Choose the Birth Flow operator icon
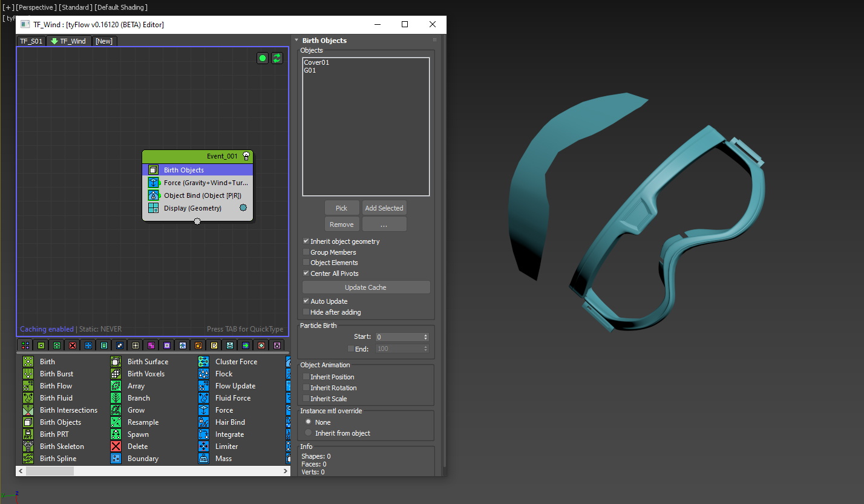Screen dimensions: 864x504 (x=28, y=385)
